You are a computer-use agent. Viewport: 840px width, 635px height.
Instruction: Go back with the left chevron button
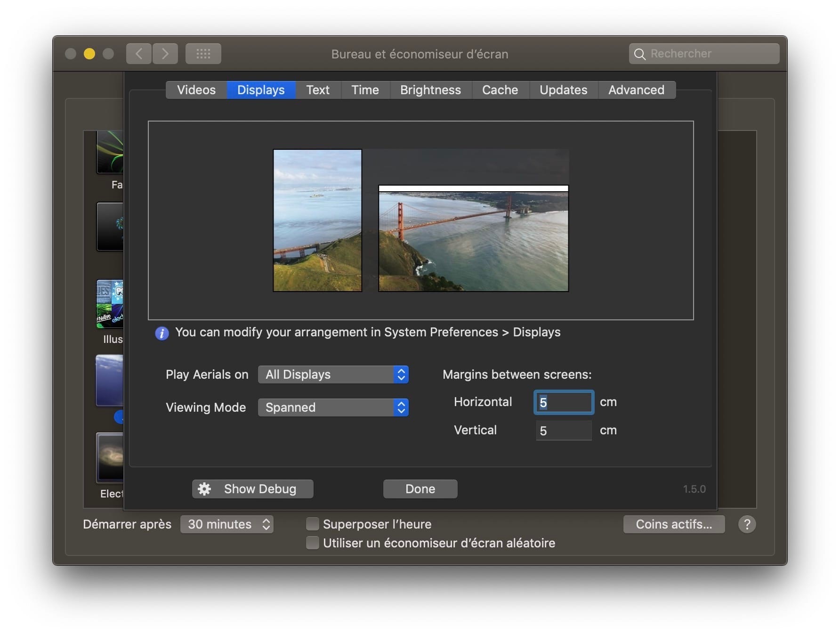click(x=139, y=54)
